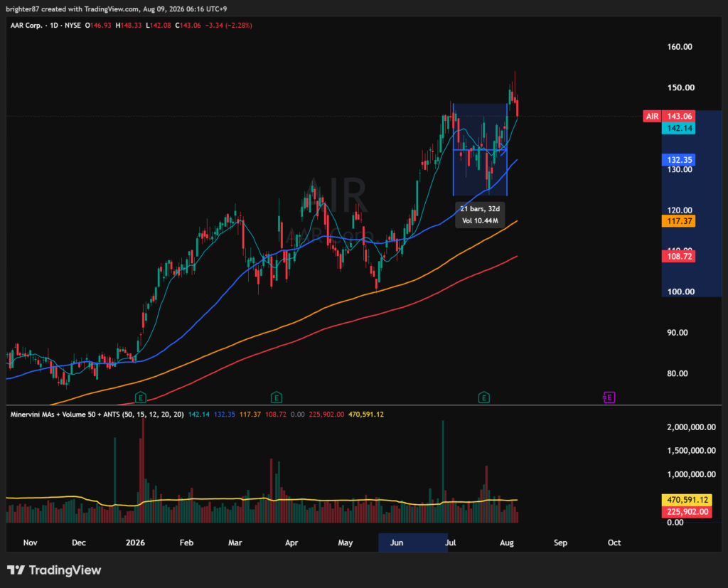Click the 160.00 price scale label
Screen dimensions: 728x588
pyautogui.click(x=679, y=47)
